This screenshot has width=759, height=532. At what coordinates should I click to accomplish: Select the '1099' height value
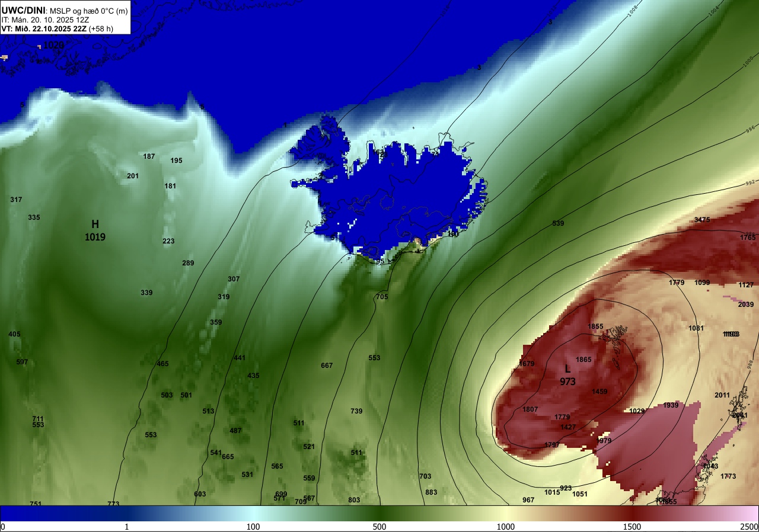coord(702,283)
